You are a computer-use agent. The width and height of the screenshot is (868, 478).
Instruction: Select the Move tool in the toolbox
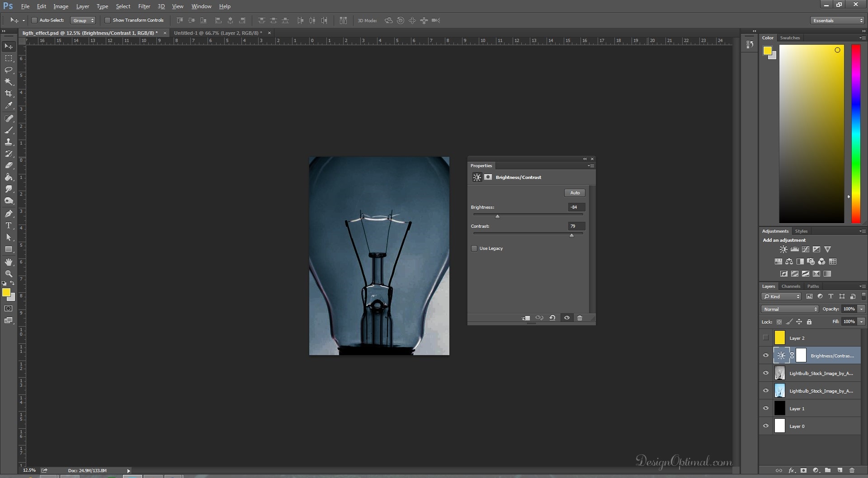pos(9,47)
